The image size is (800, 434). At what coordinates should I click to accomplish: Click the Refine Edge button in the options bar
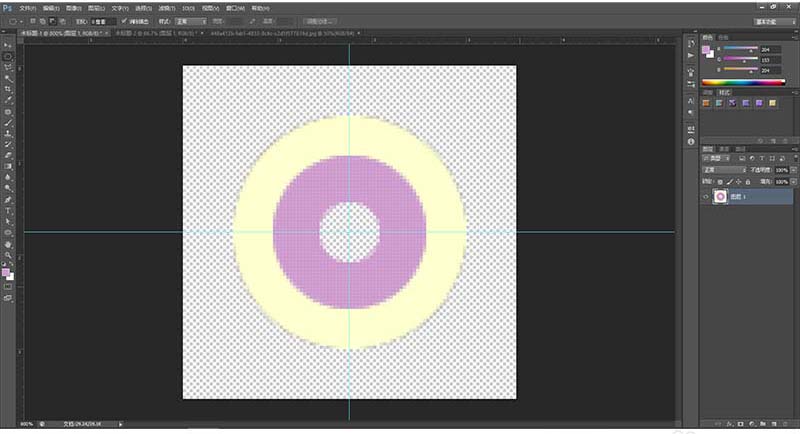tap(320, 20)
